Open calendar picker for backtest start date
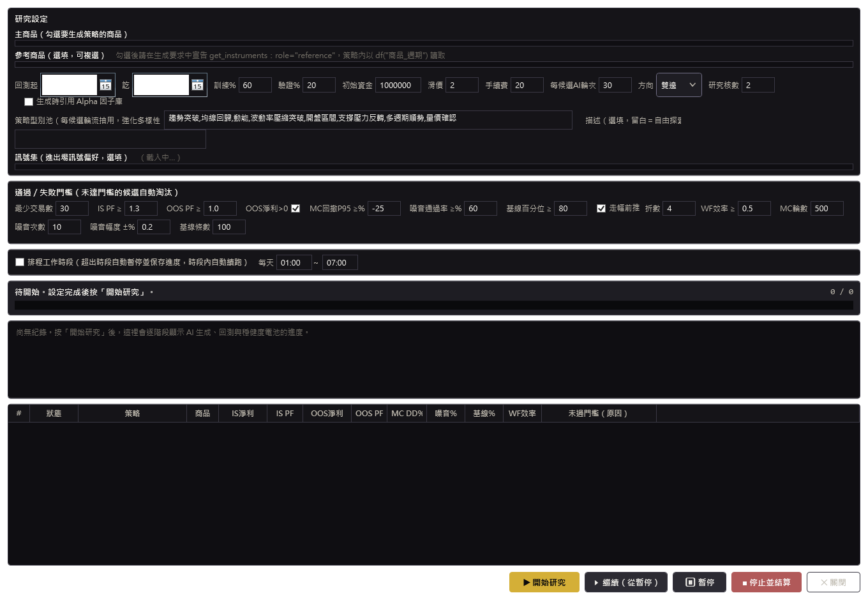The height and width of the screenshot is (600, 868). coord(105,85)
